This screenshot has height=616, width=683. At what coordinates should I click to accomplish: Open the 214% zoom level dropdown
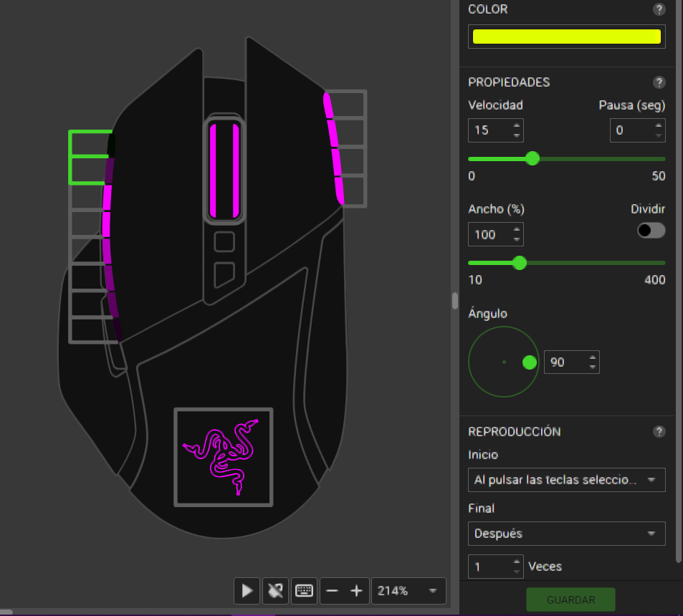click(409, 591)
